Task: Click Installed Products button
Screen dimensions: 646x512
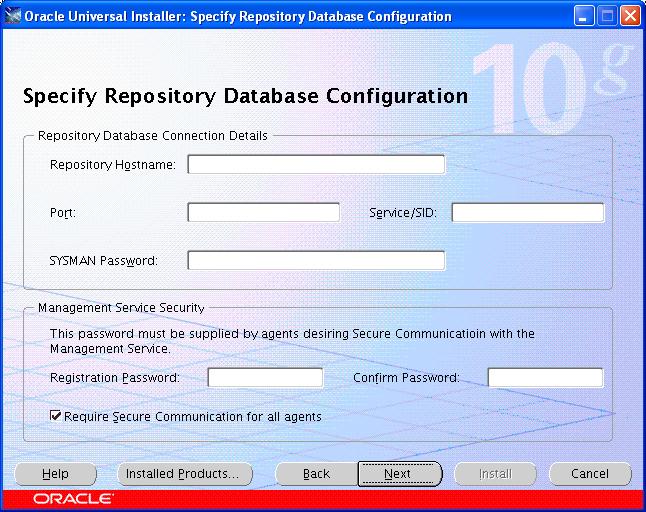Action: (x=185, y=474)
